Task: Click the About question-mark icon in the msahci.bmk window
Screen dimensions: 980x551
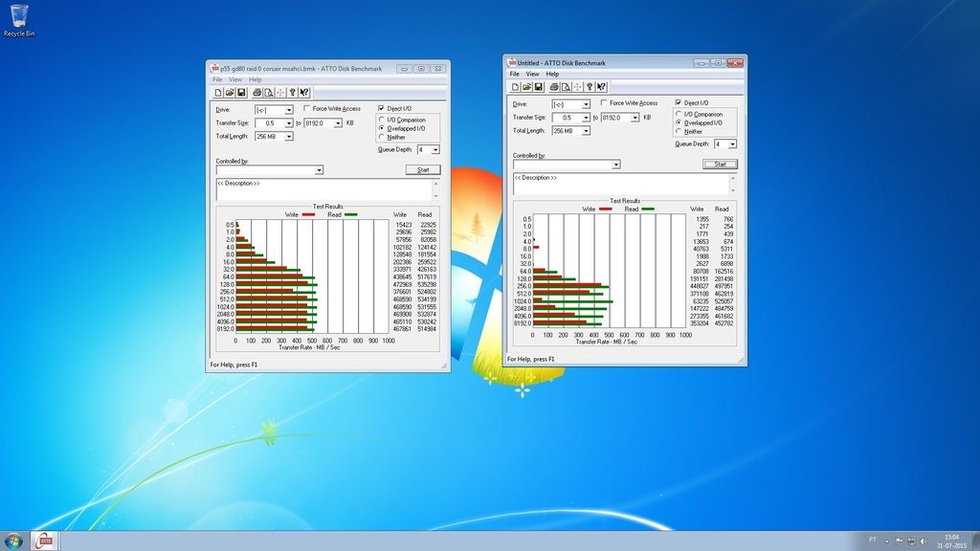Action: click(293, 93)
